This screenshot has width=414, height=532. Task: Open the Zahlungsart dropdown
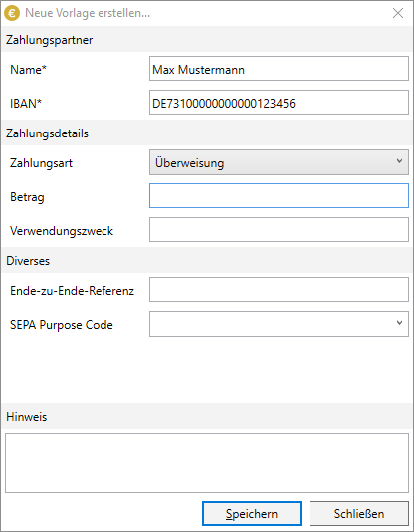(x=279, y=162)
